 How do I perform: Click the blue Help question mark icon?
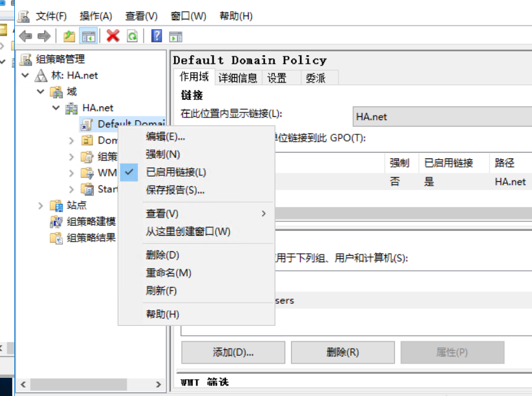tap(157, 36)
